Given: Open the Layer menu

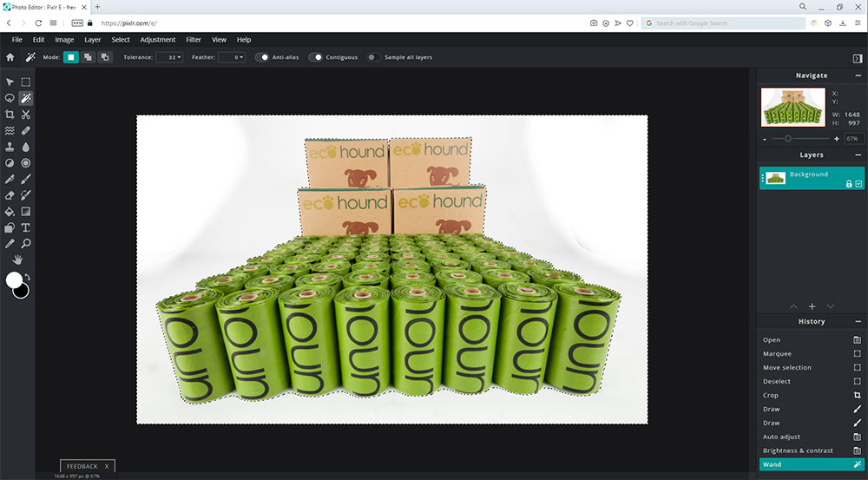Looking at the screenshot, I should [93, 40].
